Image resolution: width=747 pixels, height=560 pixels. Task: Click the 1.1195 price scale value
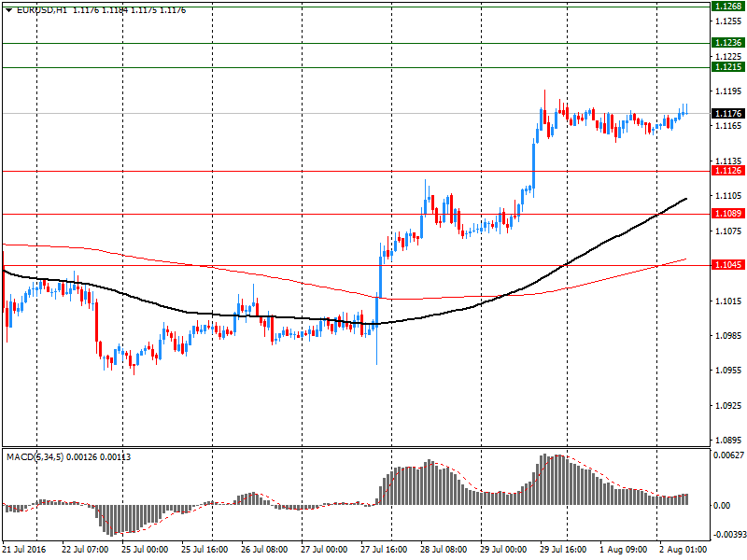click(728, 91)
